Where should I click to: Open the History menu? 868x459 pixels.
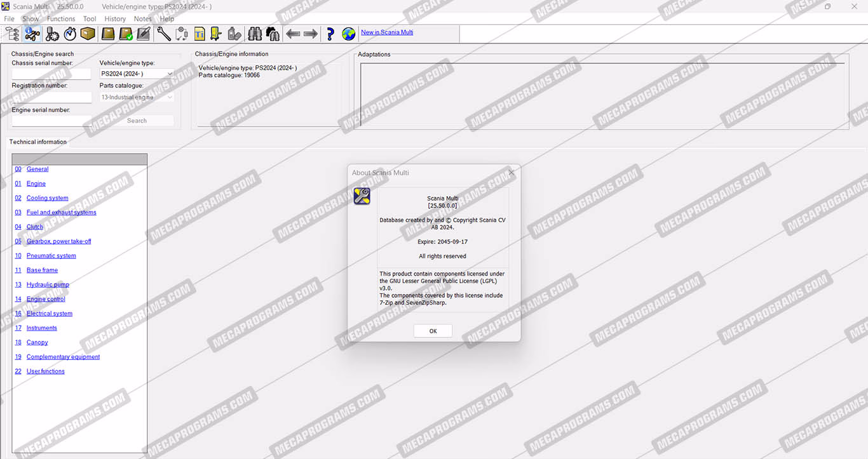[115, 19]
